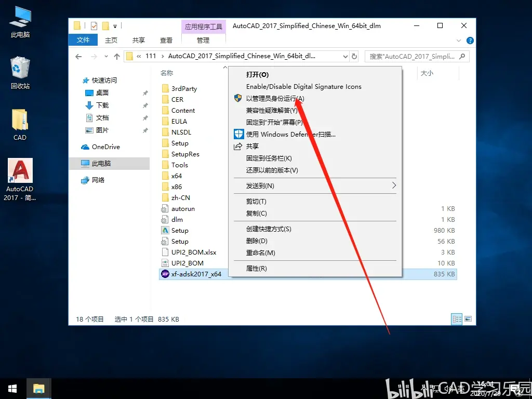
Task: Expand the quick access toolbar customize dropdown
Action: [x=115, y=26]
